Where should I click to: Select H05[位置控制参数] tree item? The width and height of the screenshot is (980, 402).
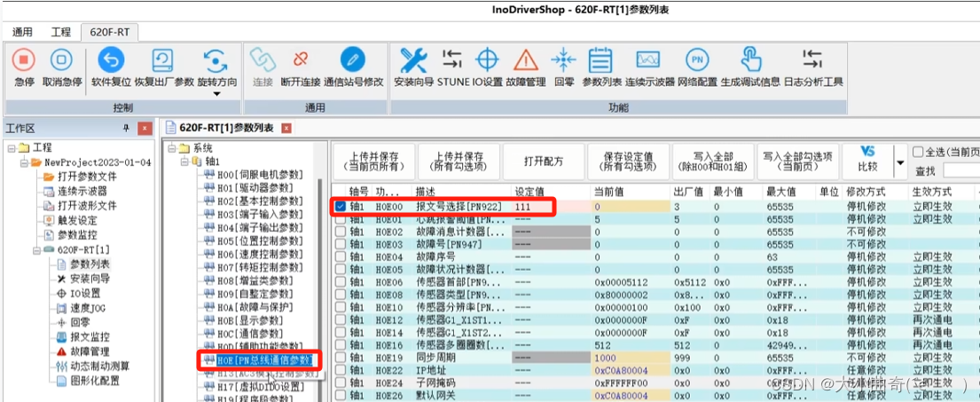(x=260, y=240)
